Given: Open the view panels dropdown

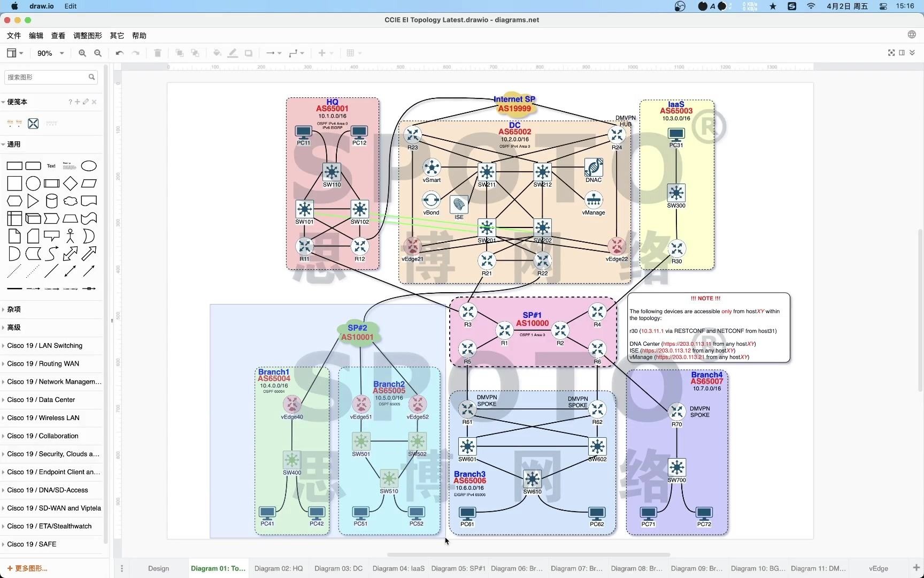Looking at the screenshot, I should pos(14,53).
